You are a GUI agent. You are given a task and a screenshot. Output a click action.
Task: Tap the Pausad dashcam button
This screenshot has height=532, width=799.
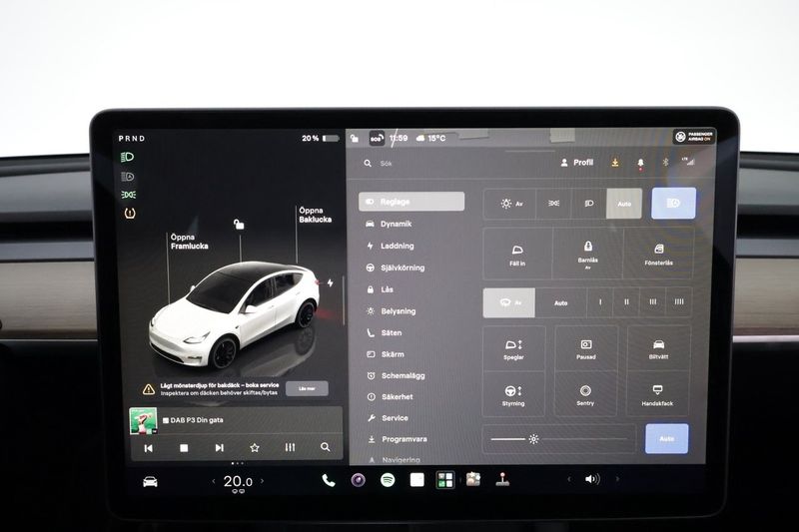pos(586,348)
